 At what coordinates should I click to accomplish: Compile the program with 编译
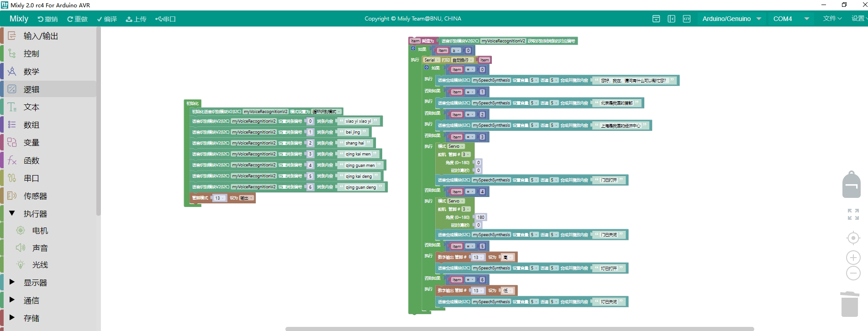(x=107, y=19)
